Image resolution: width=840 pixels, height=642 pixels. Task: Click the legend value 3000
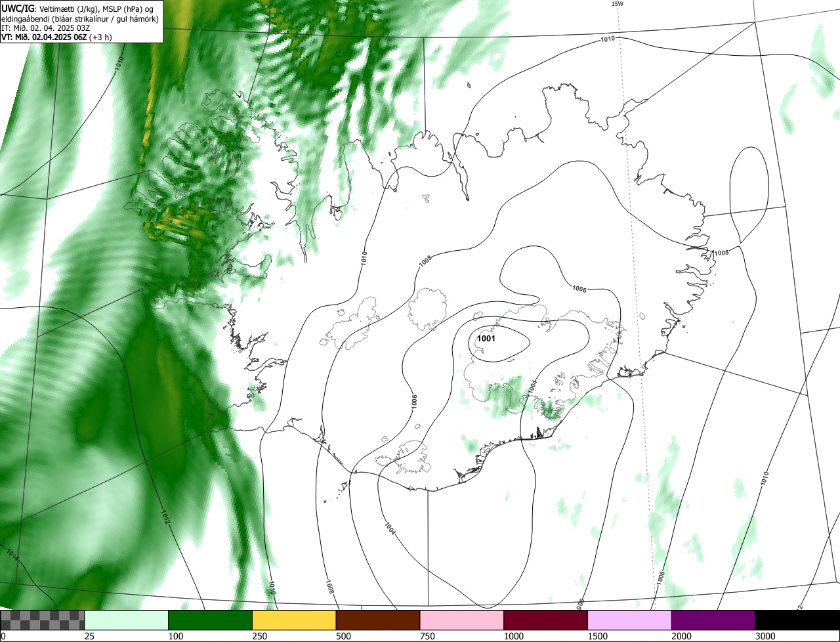tap(766, 636)
